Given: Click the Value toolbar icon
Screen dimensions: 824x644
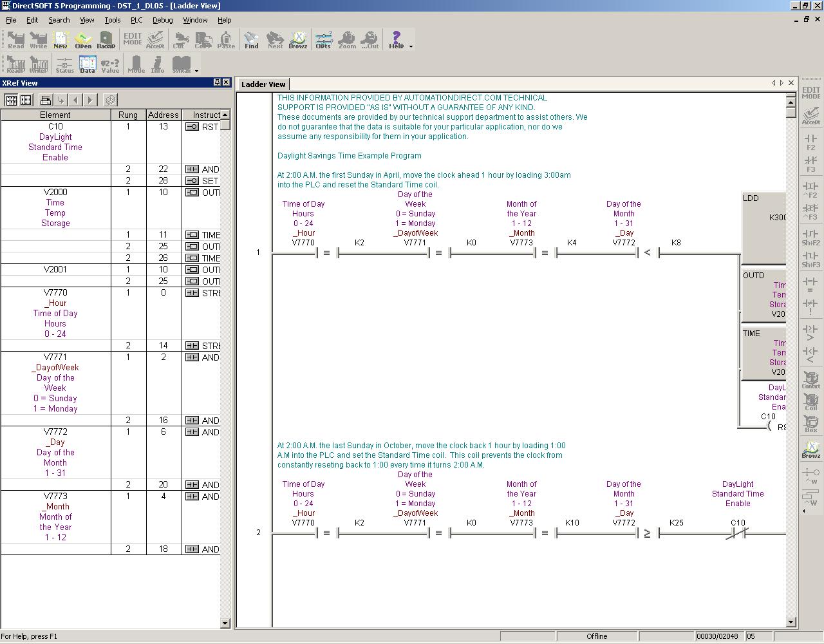Looking at the screenshot, I should 110,64.
